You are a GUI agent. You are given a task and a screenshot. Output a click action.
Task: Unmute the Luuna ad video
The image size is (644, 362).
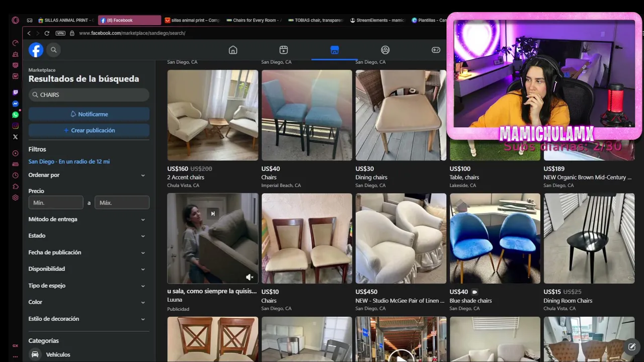[x=250, y=277]
